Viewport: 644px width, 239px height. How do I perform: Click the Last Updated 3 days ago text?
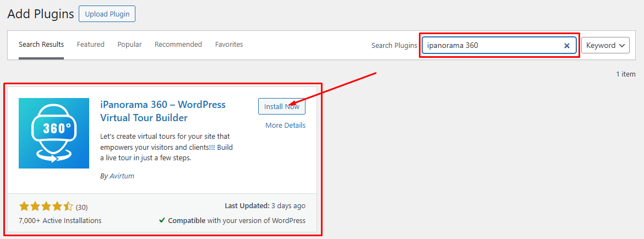click(x=265, y=206)
